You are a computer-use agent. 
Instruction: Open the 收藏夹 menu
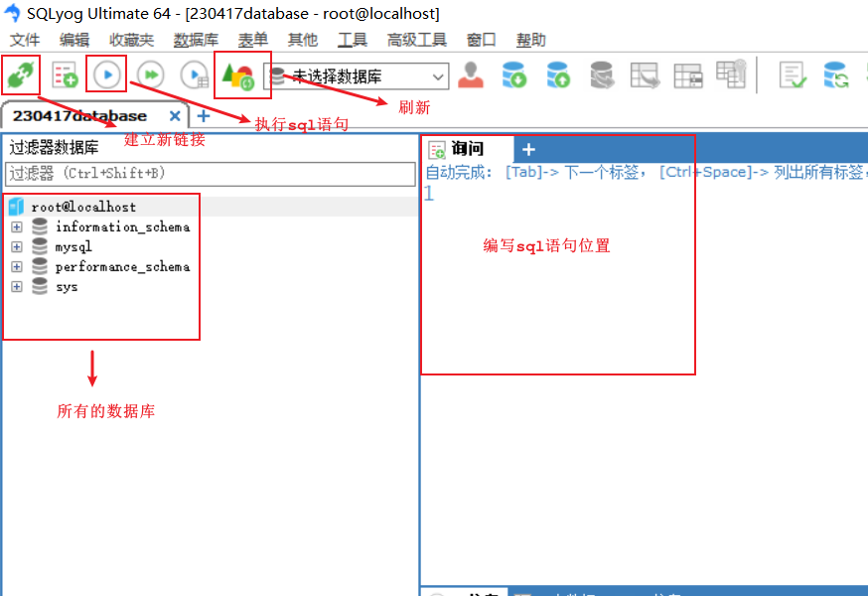[131, 40]
